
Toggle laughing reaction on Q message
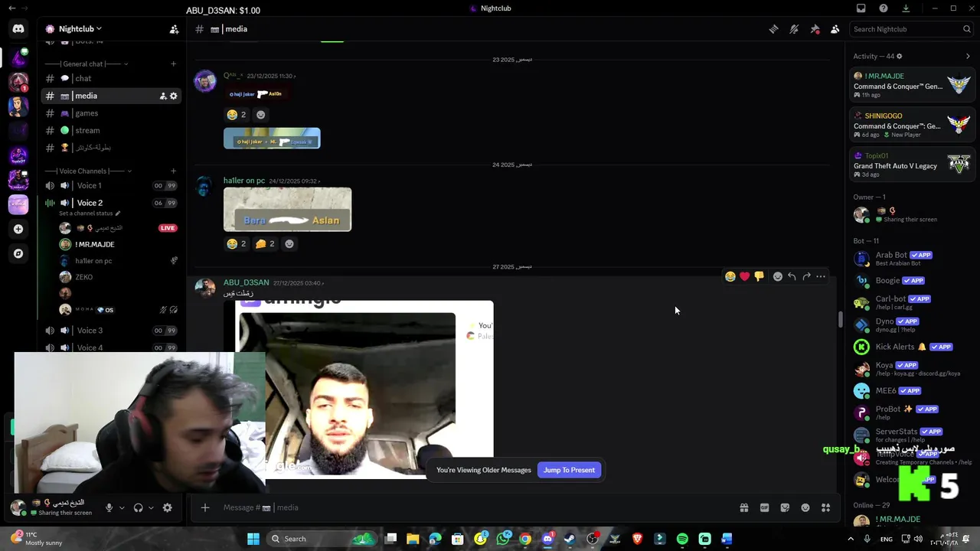click(237, 115)
